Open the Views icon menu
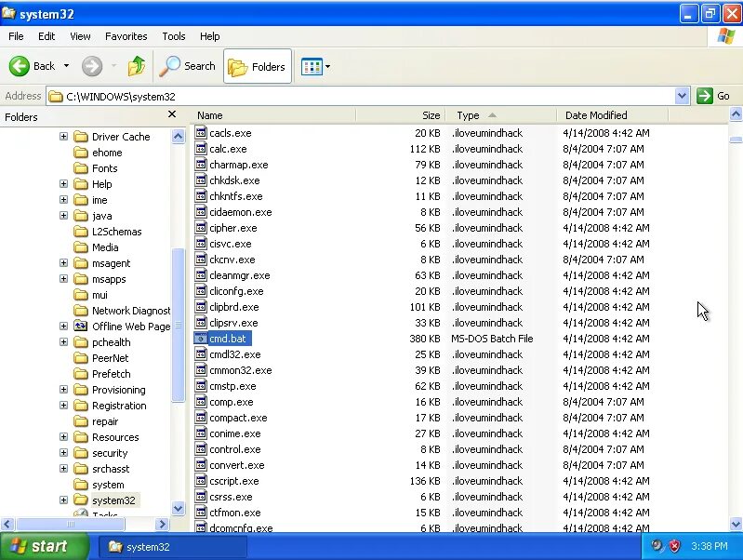The width and height of the screenshot is (743, 560). 312,66
